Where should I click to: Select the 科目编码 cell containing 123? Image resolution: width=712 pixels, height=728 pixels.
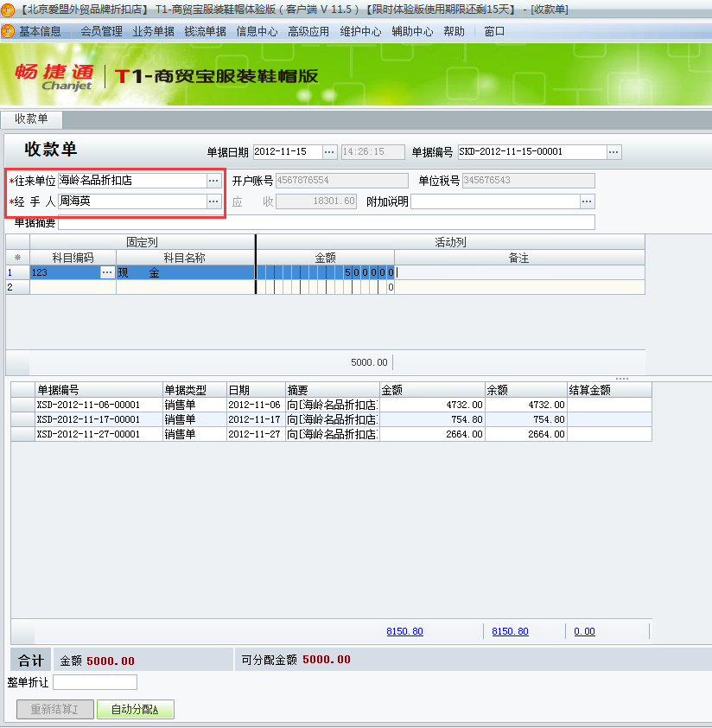(x=66, y=272)
